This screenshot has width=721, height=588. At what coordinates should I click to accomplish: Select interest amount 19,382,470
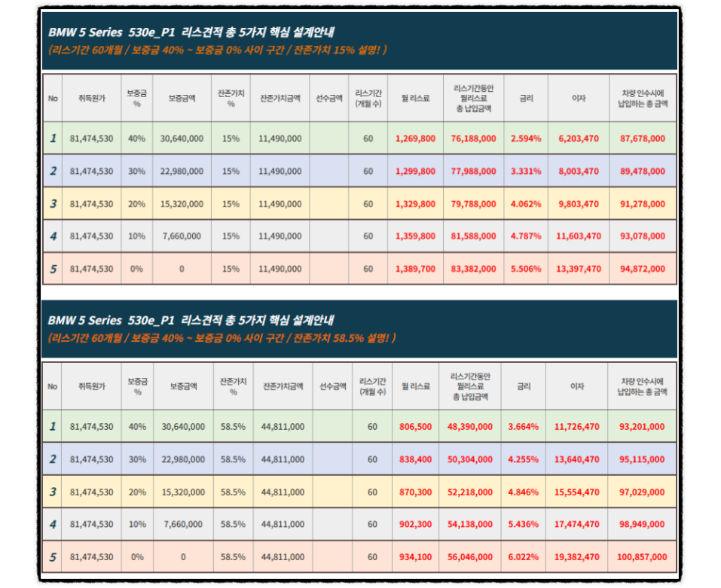tap(576, 557)
